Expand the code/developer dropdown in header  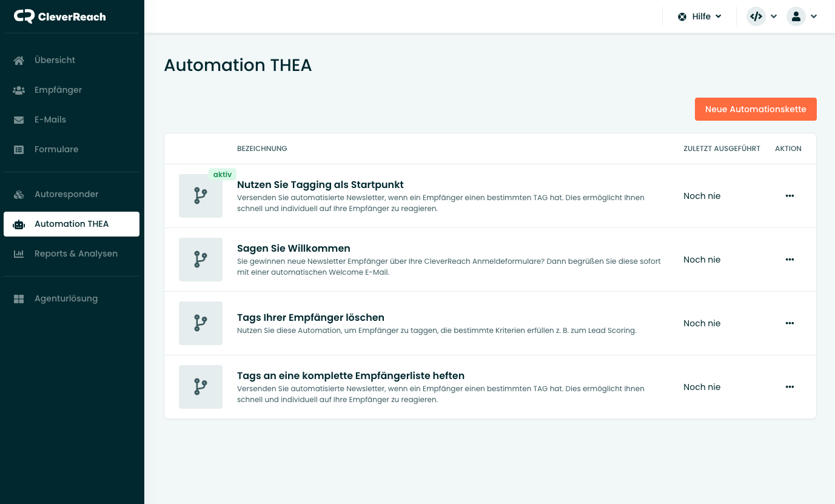(x=762, y=16)
